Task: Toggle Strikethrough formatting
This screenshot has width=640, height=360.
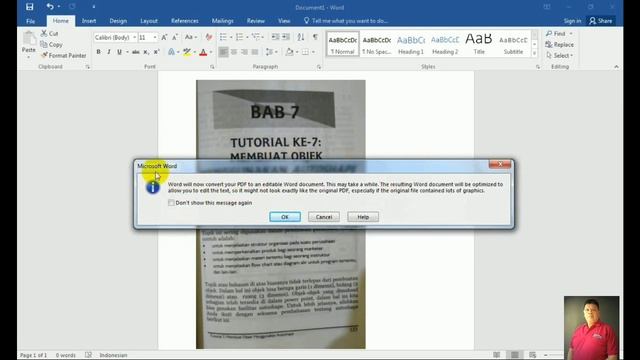Action: pos(136,52)
